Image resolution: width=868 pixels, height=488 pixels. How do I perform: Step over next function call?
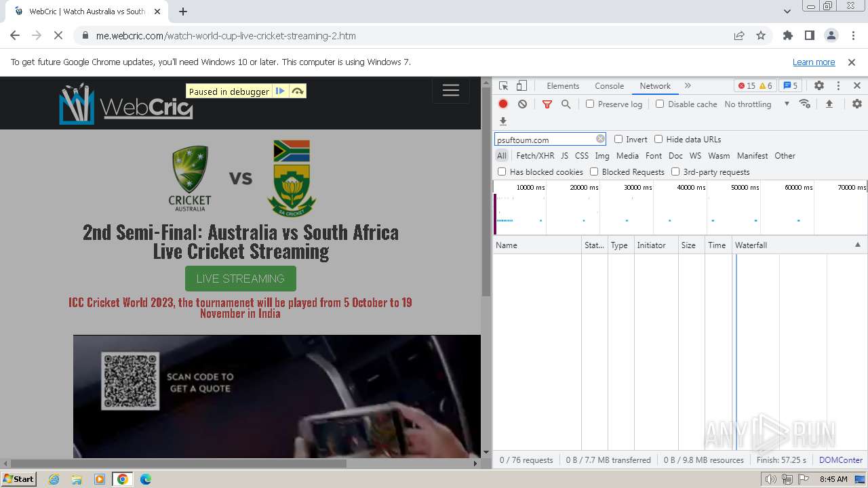click(298, 91)
